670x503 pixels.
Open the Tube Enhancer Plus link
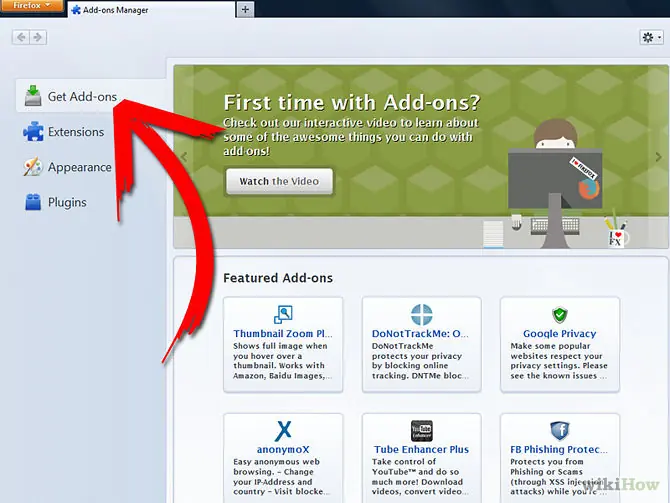click(421, 449)
